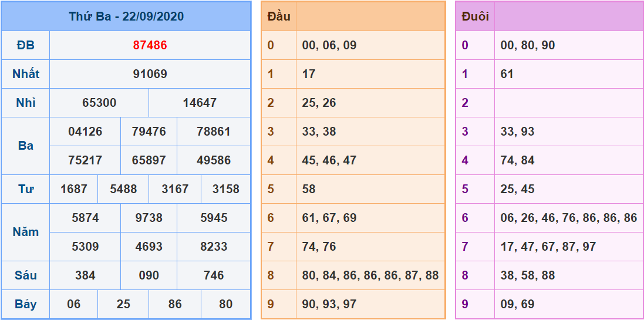Click the Thứ Ba - 22/09/2020 date header

(x=126, y=16)
